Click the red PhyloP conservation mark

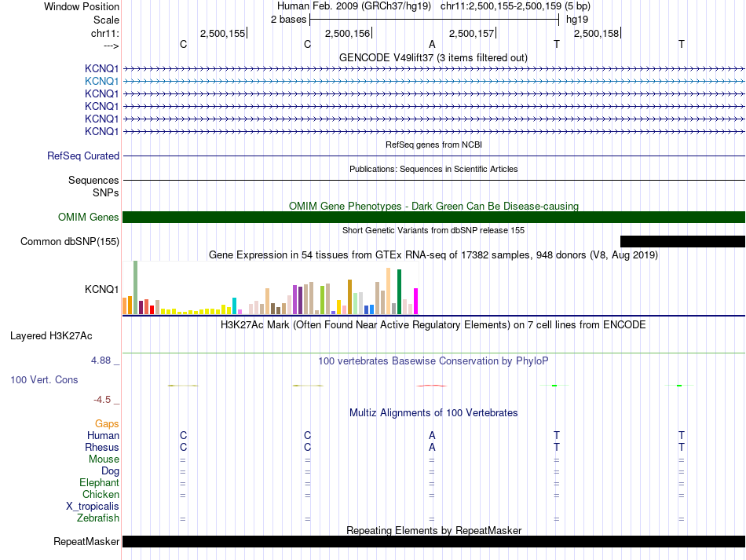[x=432, y=386]
